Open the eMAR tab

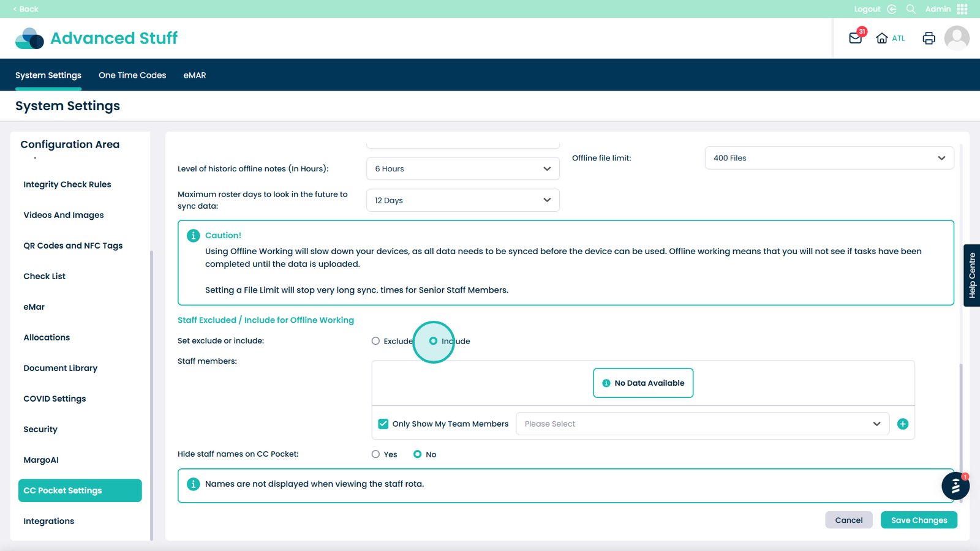tap(195, 75)
